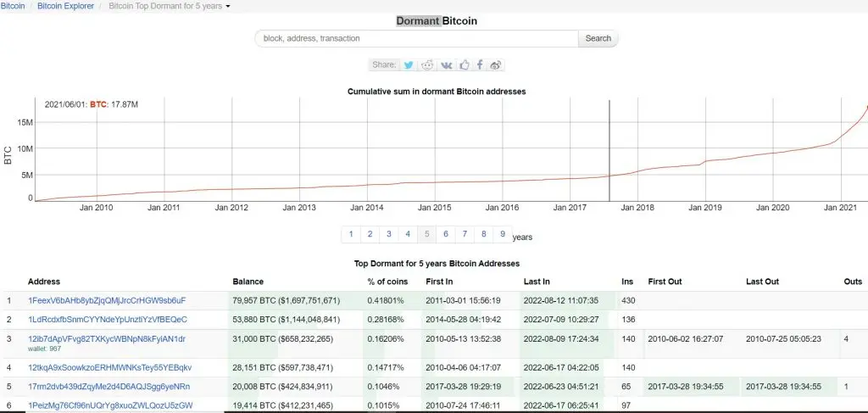Click Last In date 2022-08-12 11:07:35
This screenshot has height=413, width=868.
pos(561,300)
